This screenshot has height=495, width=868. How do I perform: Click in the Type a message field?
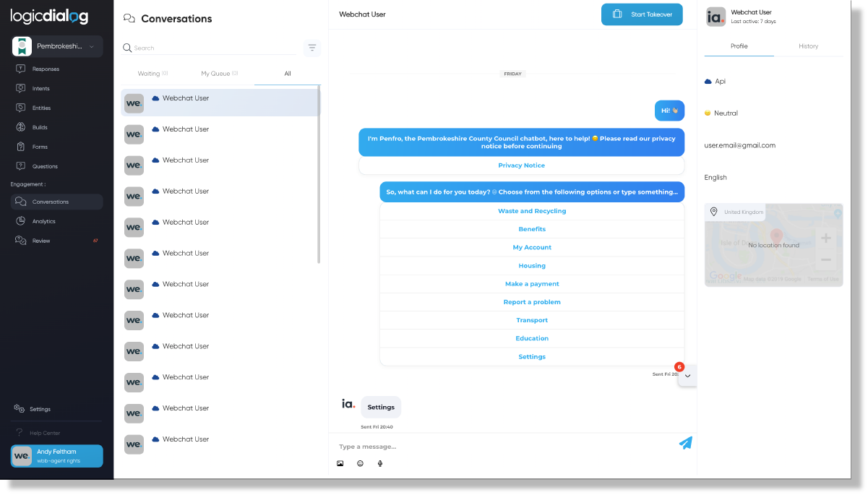click(470, 446)
